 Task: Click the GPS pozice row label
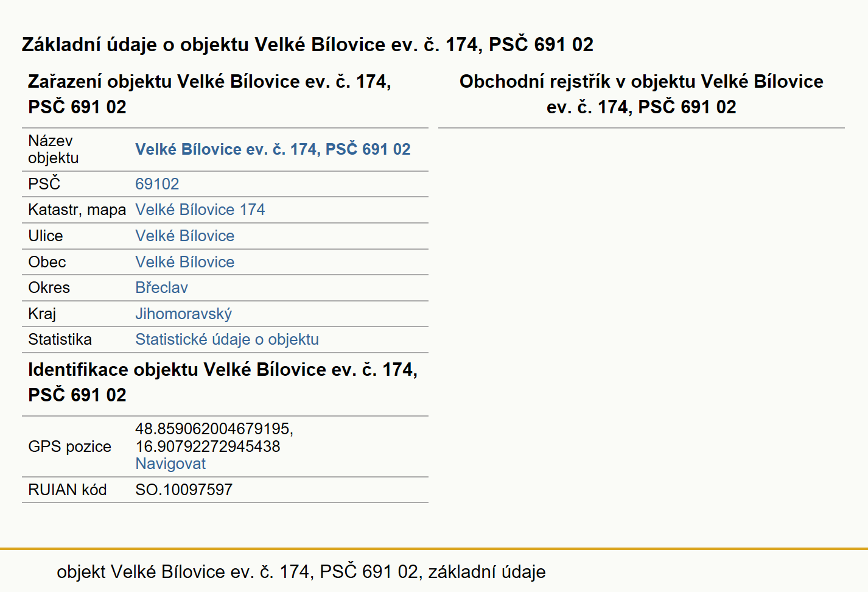[x=70, y=446]
